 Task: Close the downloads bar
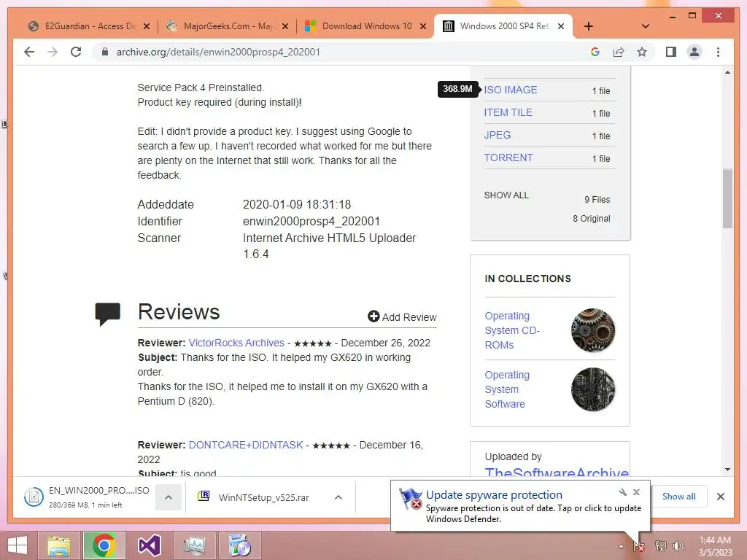(x=721, y=497)
